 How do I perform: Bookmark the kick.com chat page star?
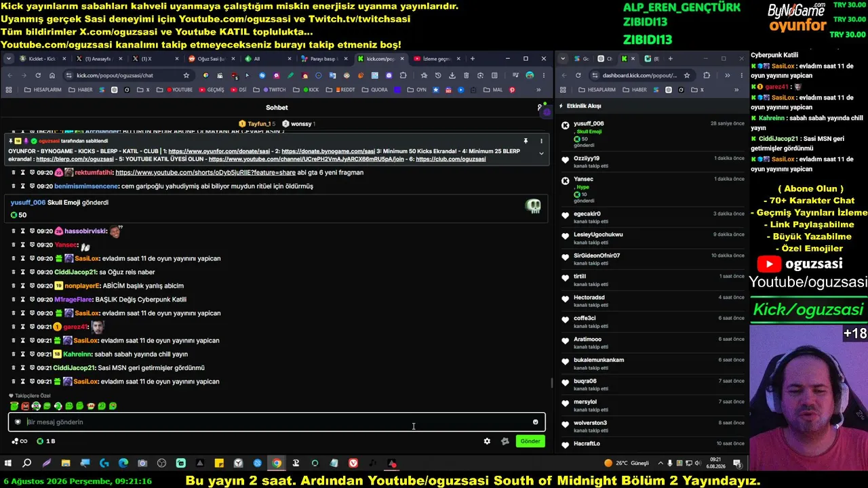click(186, 75)
